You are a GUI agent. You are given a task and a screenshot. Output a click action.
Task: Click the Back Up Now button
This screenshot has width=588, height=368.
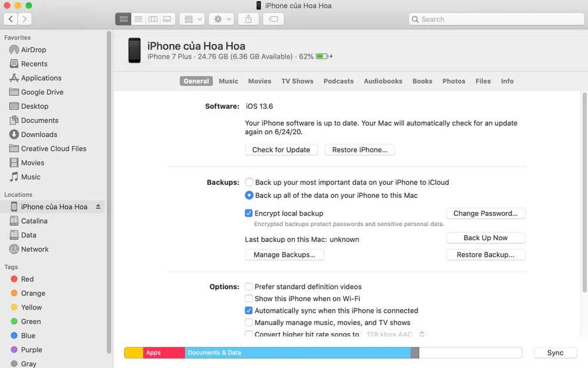tap(486, 238)
